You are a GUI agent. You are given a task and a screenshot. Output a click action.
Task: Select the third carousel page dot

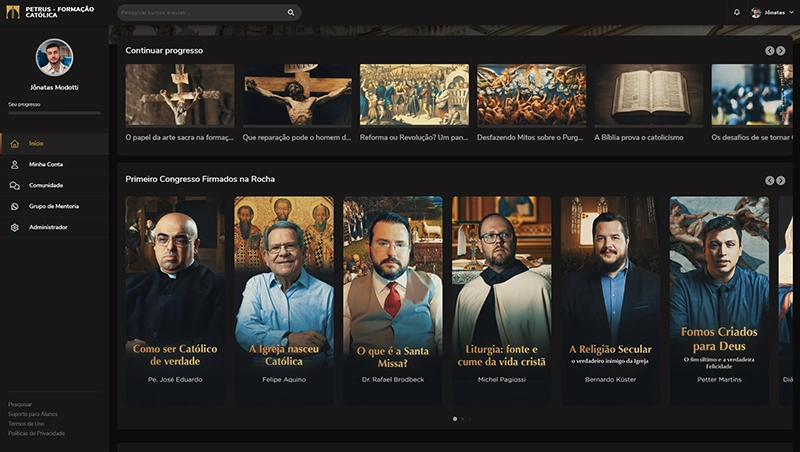coord(470,419)
